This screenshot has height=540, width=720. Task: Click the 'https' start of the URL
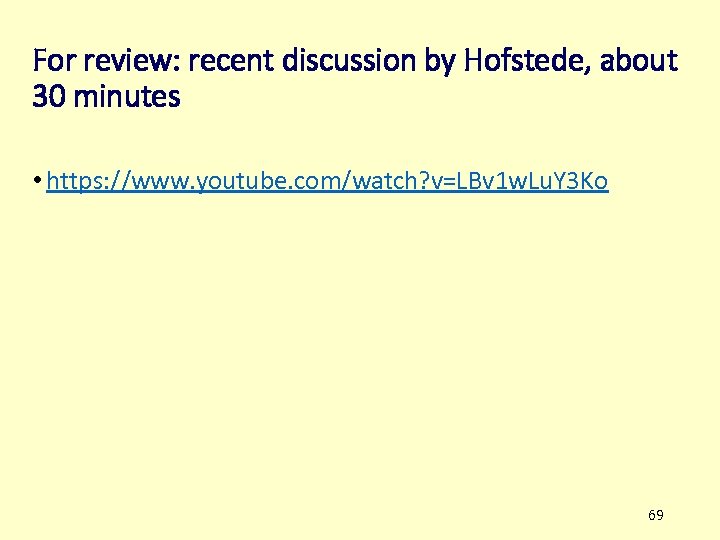click(x=73, y=181)
